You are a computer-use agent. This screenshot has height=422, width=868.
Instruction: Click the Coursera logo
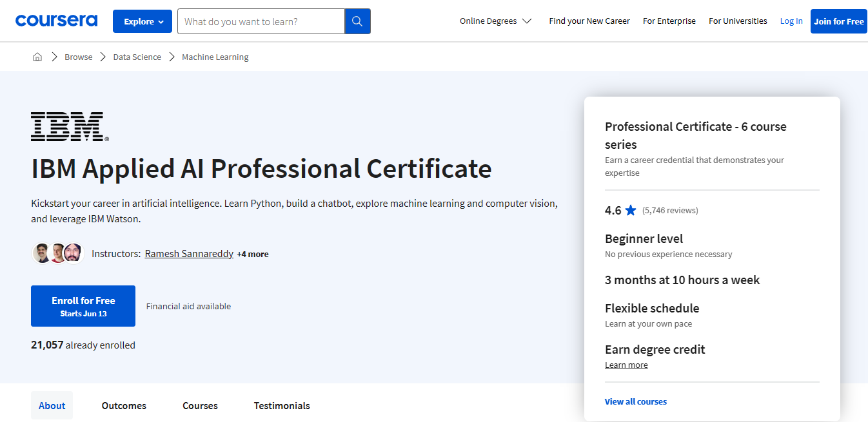[56, 21]
